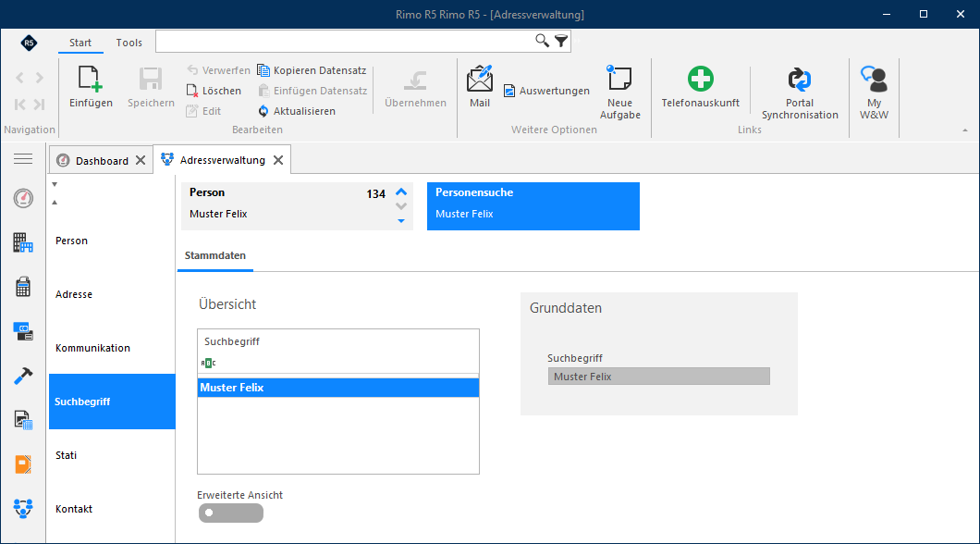The width and height of the screenshot is (980, 544).
Task: Click the Edit ribbon command
Action: (203, 111)
